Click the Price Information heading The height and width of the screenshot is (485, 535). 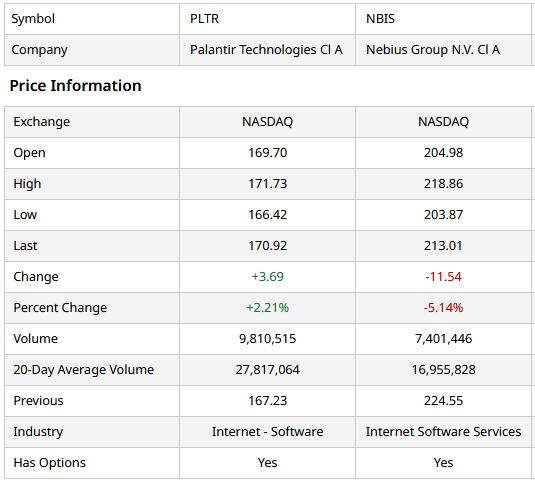pyautogui.click(x=75, y=86)
